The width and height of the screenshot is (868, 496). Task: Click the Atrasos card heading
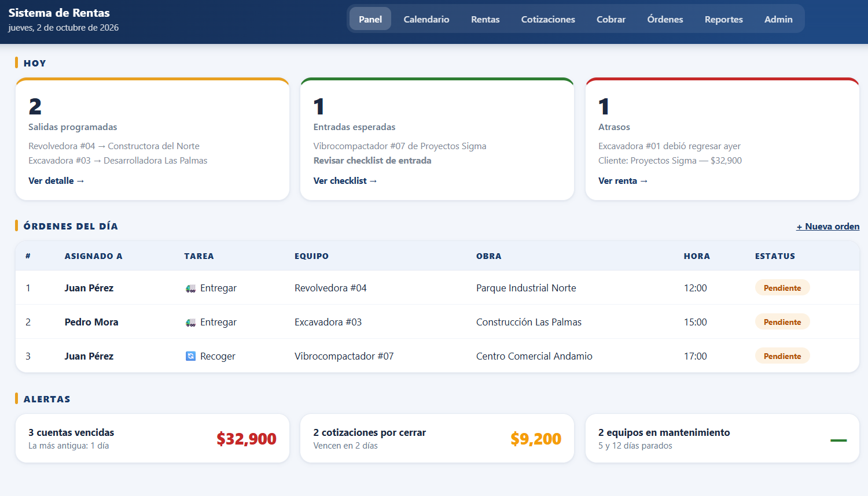click(614, 127)
